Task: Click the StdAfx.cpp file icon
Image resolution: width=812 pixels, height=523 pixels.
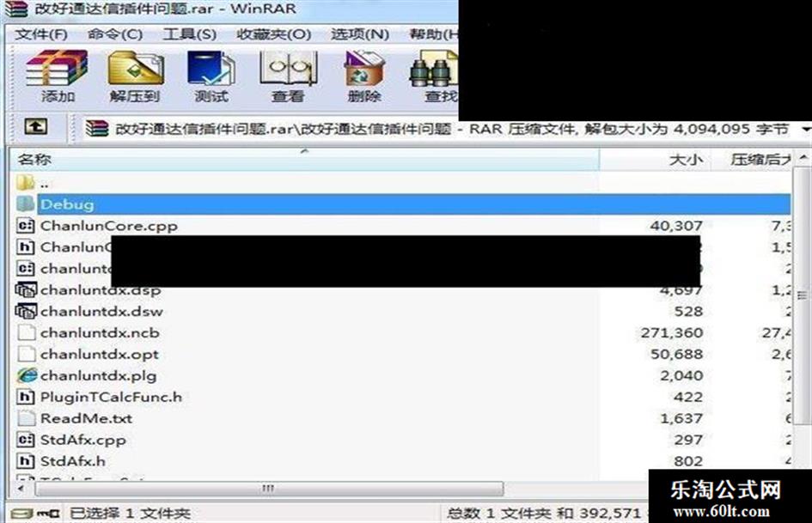Action: [26, 440]
